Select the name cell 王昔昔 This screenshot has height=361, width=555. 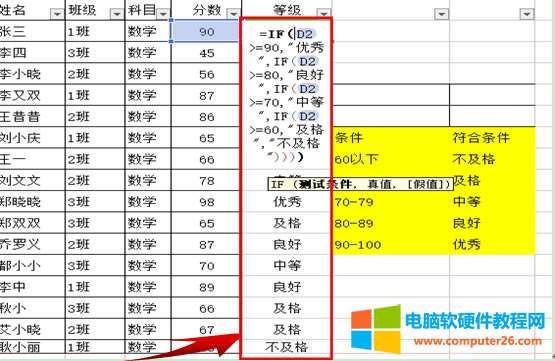coord(32,116)
